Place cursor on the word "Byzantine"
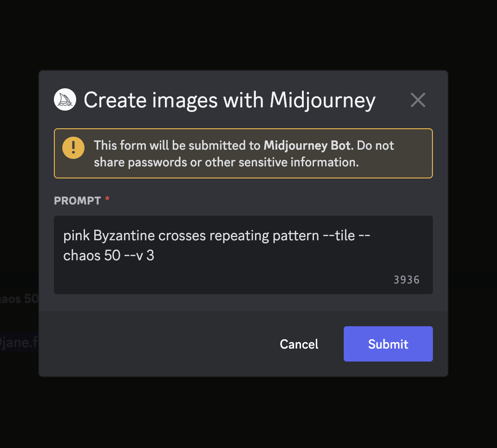Screen dimensions: 497x448 pos(124,236)
